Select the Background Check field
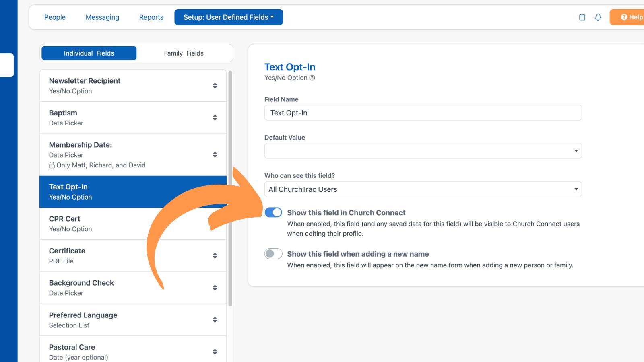 click(133, 288)
